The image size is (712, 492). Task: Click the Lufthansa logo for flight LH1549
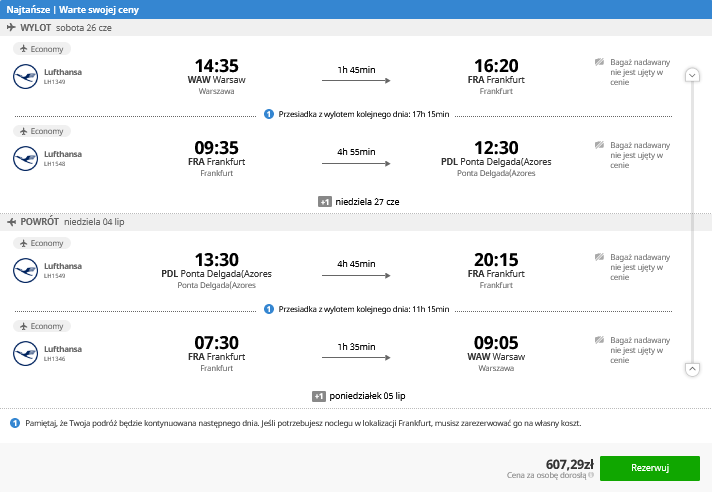25,271
